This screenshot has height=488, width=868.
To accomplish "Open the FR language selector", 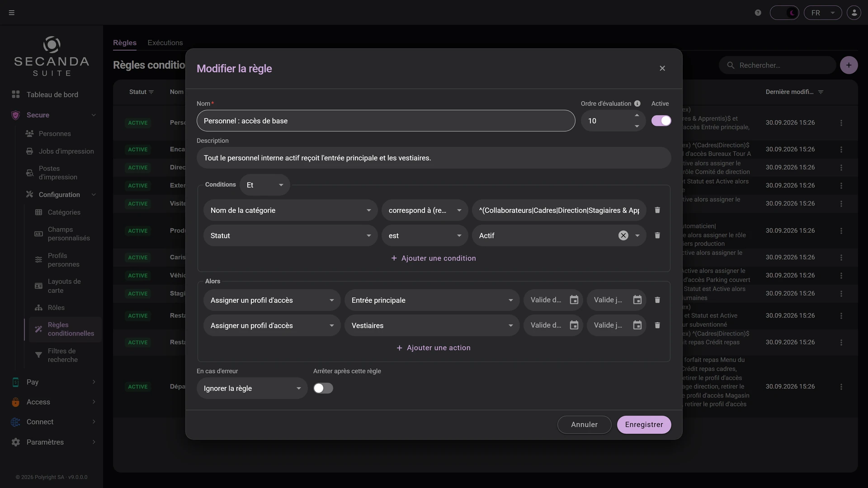I will pyautogui.click(x=822, y=13).
